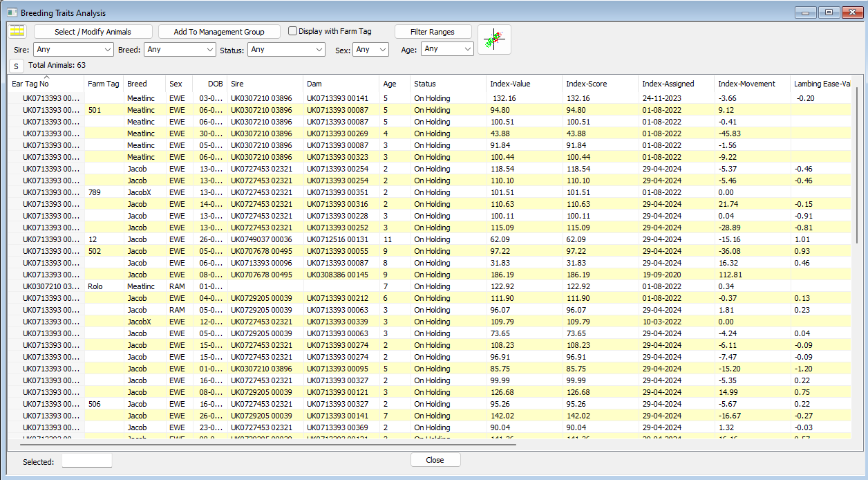Click dam UK0713393 00369 cell
The height and width of the screenshot is (480, 868).
point(341,427)
